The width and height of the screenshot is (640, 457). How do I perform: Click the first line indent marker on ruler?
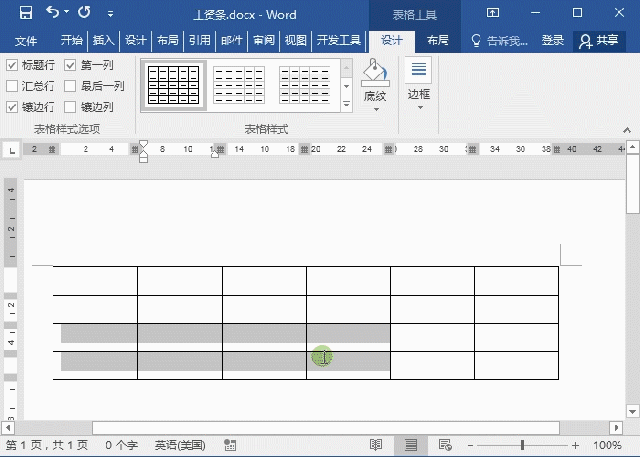(x=143, y=145)
